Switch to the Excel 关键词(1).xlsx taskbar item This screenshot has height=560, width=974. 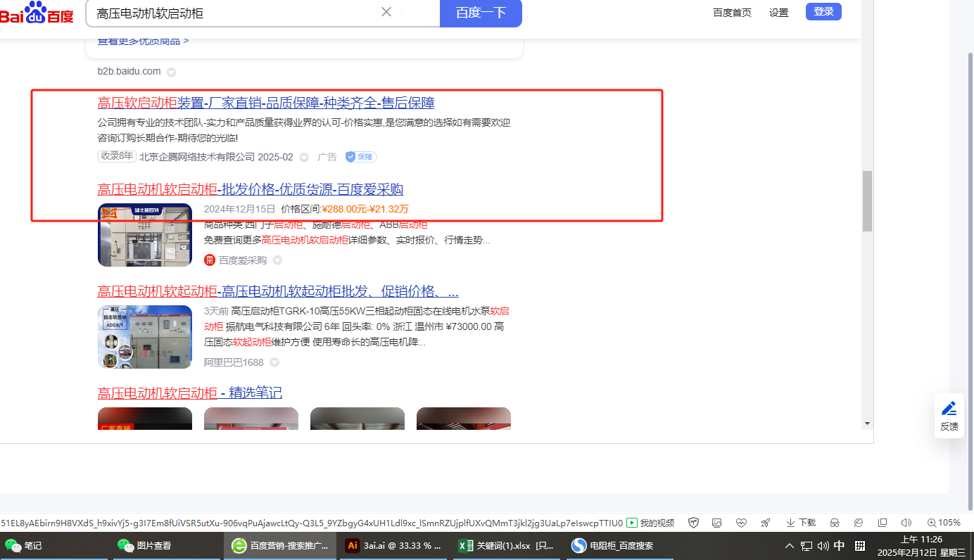507,545
